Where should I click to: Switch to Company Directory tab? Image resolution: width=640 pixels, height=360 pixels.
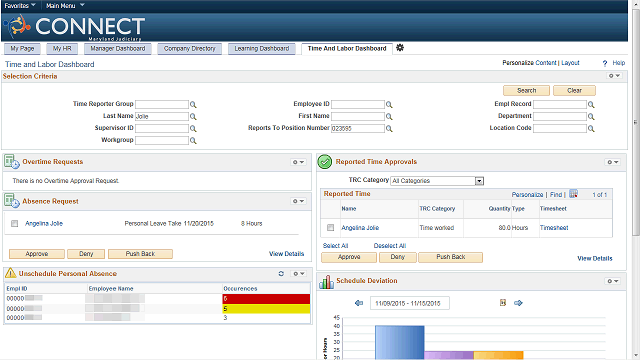(189, 49)
